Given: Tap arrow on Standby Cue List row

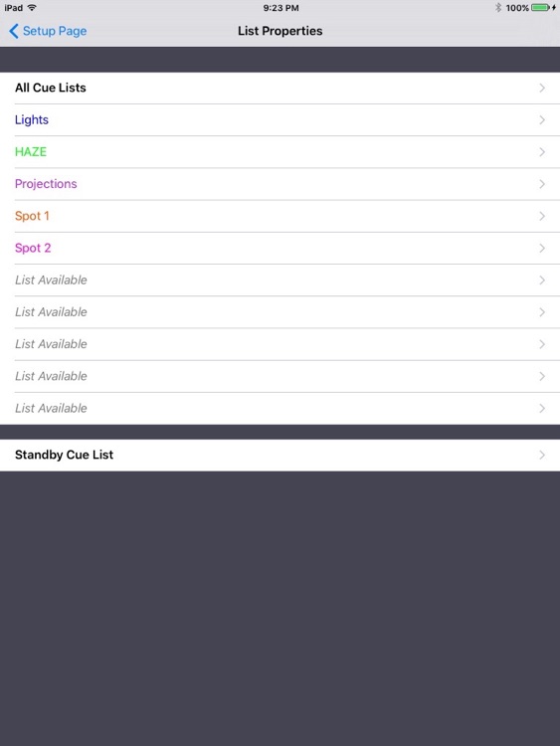Looking at the screenshot, I should click(542, 456).
